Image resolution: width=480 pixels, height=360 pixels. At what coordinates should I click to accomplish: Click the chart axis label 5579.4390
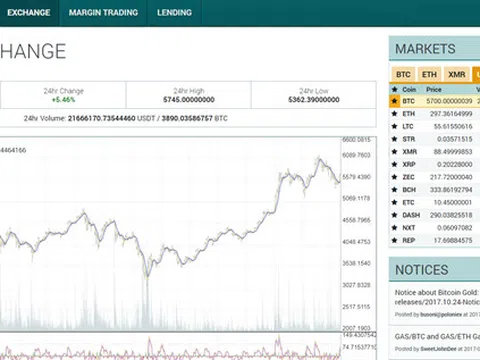(x=356, y=177)
